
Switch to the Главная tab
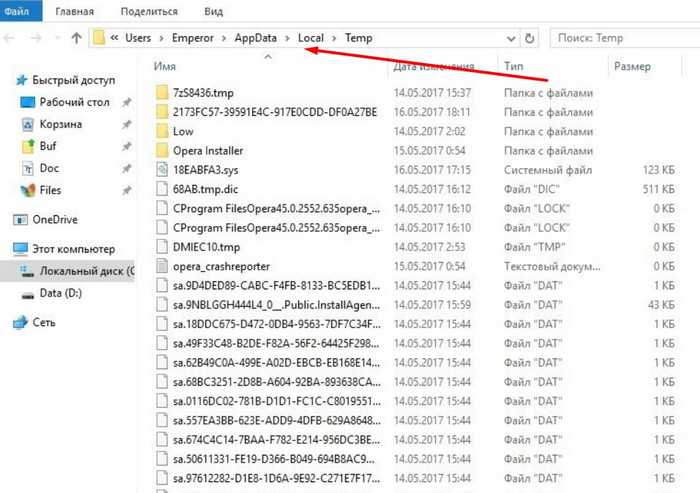(x=75, y=11)
